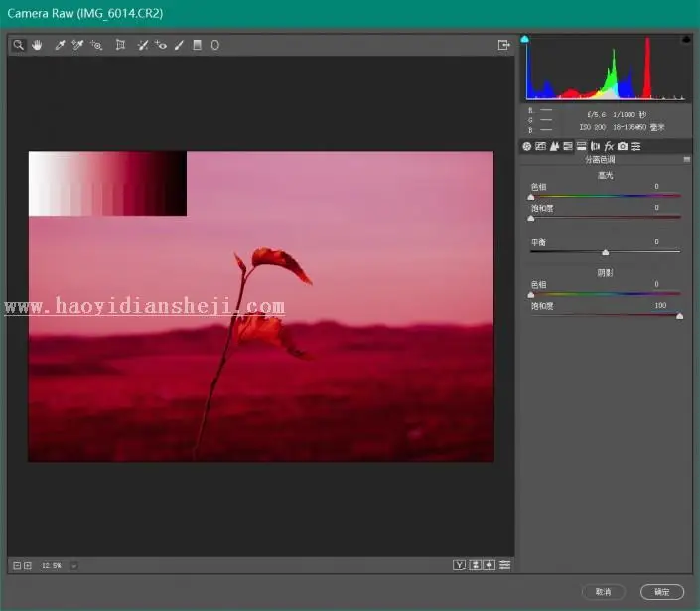Open the Basic panel tab
The height and width of the screenshot is (611, 700).
click(527, 146)
